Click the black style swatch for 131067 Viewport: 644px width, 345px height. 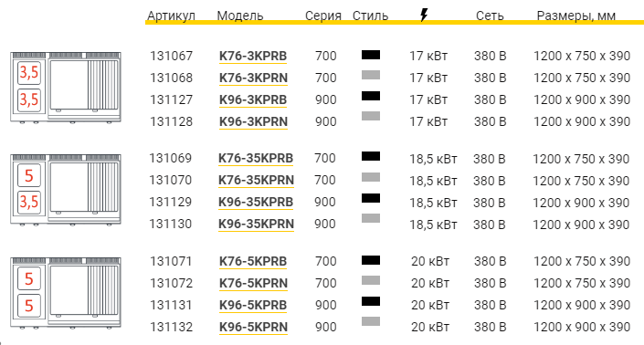pos(371,55)
